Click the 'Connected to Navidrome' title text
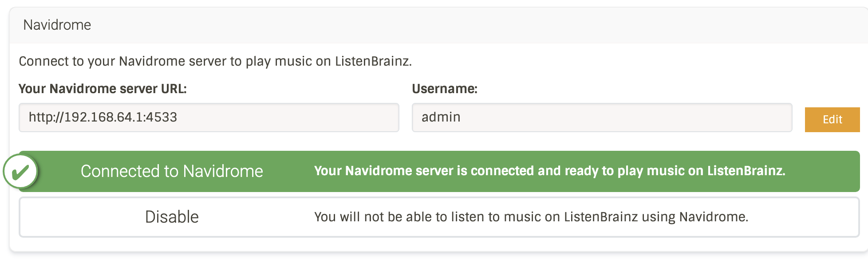The height and width of the screenshot is (259, 868). (x=172, y=171)
